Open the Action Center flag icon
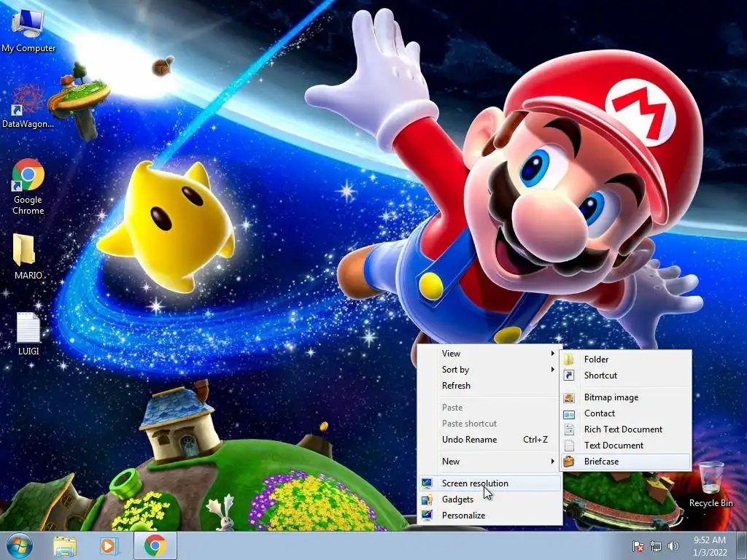Viewport: 747px width, 560px height. 638,546
